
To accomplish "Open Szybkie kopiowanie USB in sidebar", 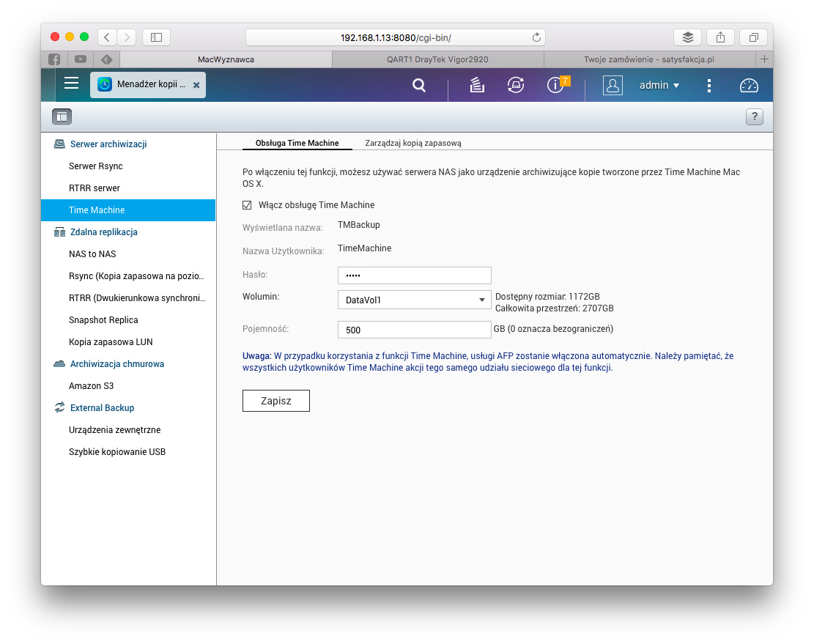I will coord(128,451).
